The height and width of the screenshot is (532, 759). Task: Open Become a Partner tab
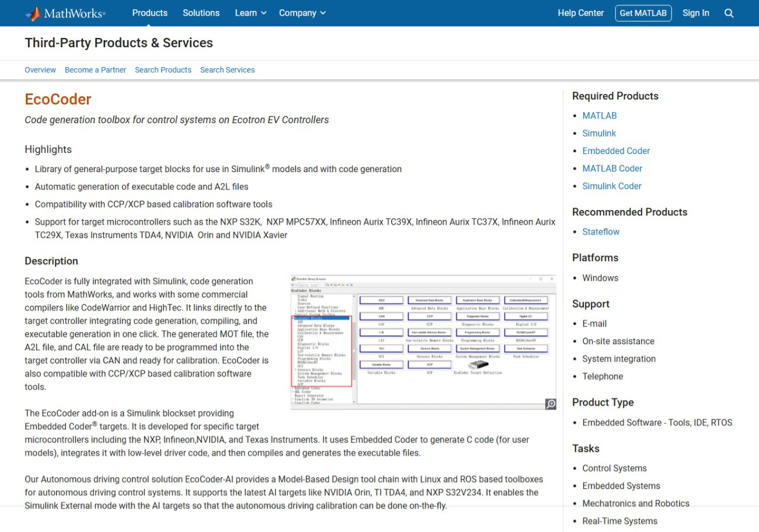[95, 70]
